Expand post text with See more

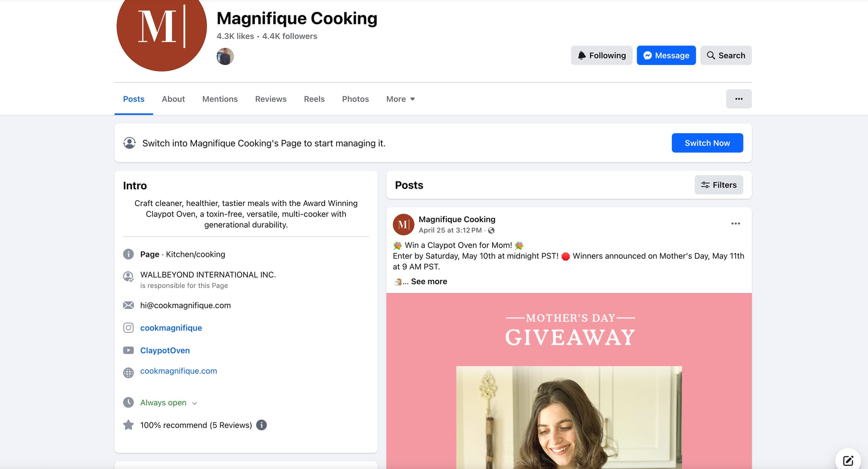[429, 281]
